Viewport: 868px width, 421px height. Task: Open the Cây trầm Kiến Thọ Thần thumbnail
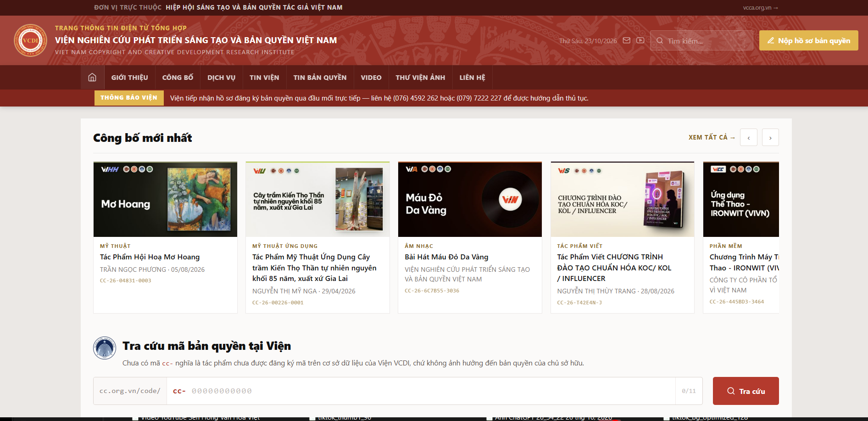pos(317,199)
